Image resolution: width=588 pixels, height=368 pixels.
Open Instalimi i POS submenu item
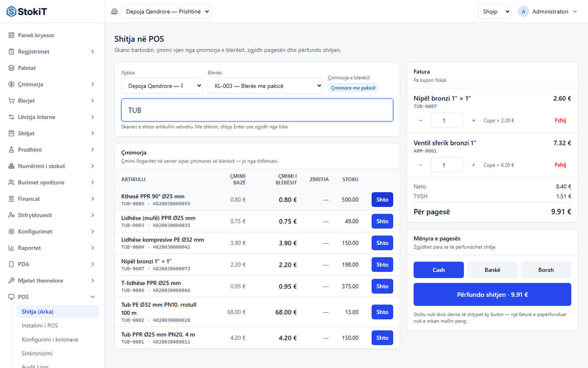pos(57,326)
